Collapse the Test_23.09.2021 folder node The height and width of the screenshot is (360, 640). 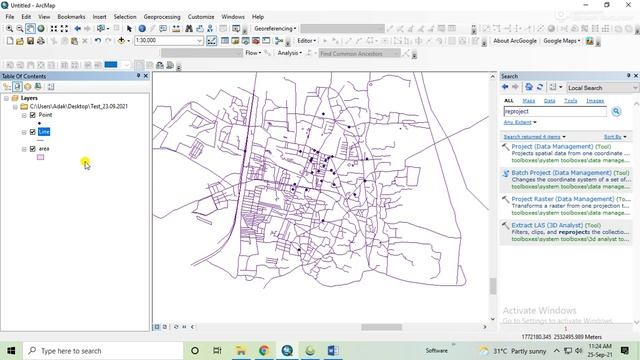pos(15,107)
